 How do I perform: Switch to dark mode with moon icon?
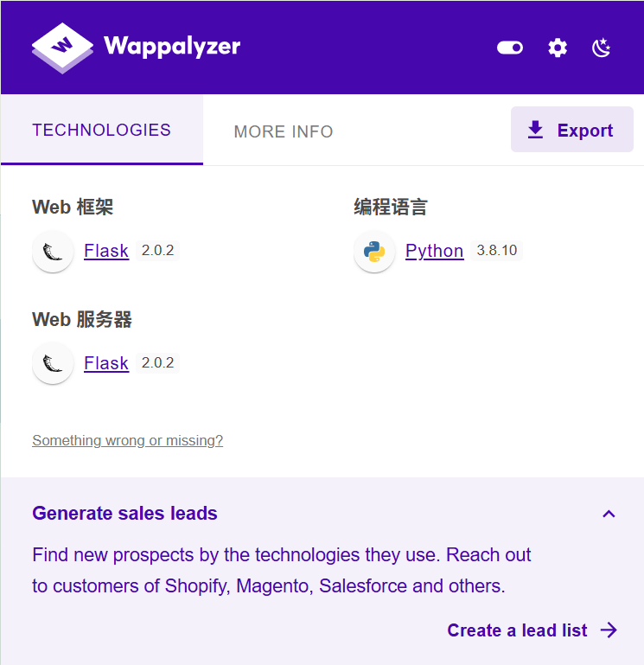point(601,48)
